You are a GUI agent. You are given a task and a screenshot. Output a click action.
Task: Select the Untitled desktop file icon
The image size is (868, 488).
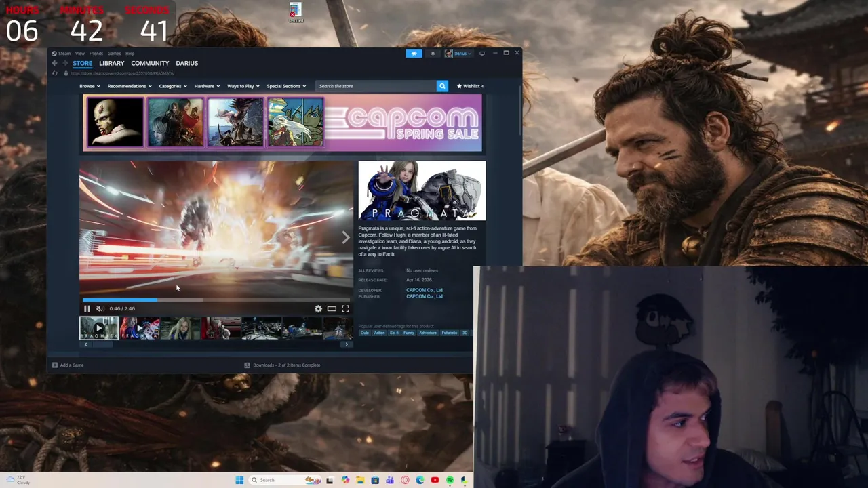click(295, 12)
